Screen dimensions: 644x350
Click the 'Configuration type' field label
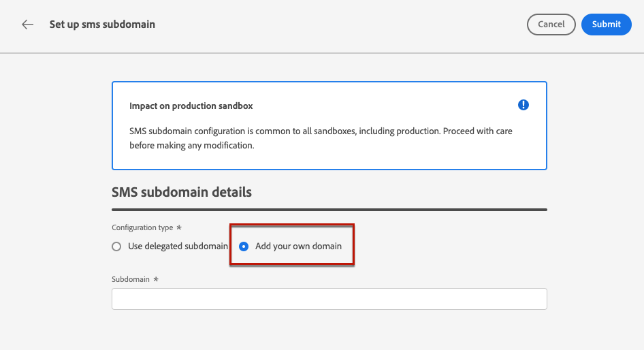142,227
